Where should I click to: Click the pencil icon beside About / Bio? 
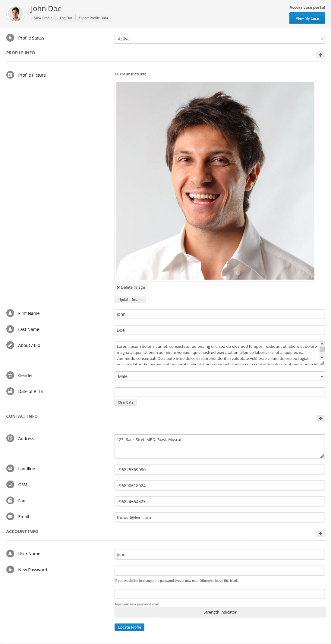tap(10, 345)
